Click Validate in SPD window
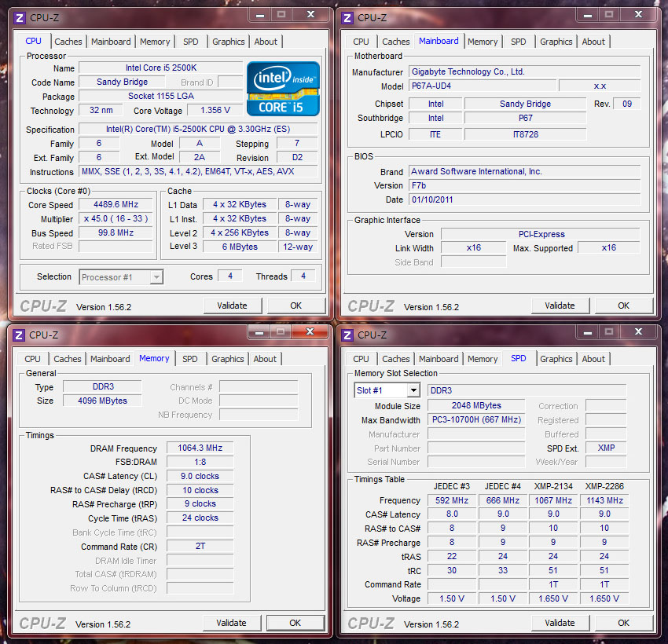The image size is (668, 644). click(560, 623)
